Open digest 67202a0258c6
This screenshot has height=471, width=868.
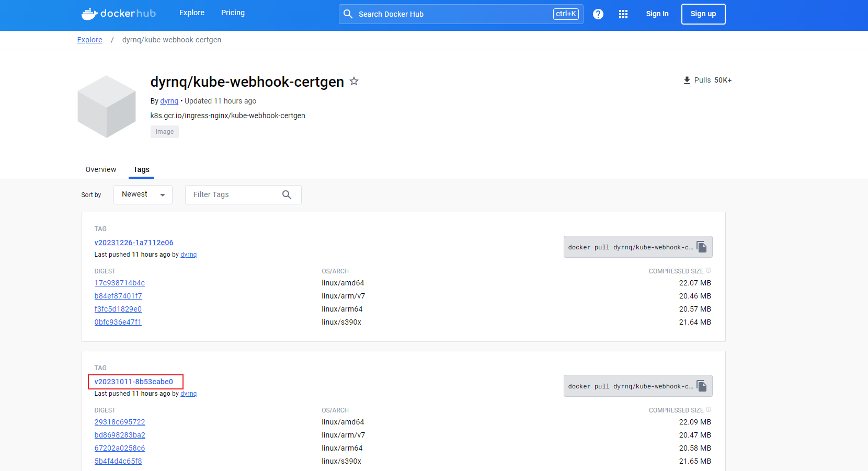coord(120,448)
